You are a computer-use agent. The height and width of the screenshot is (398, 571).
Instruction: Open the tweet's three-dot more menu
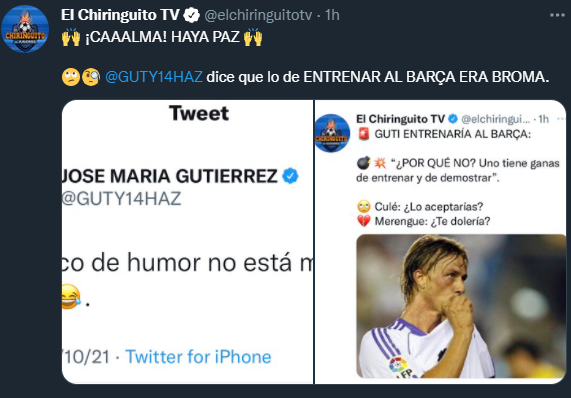click(557, 15)
